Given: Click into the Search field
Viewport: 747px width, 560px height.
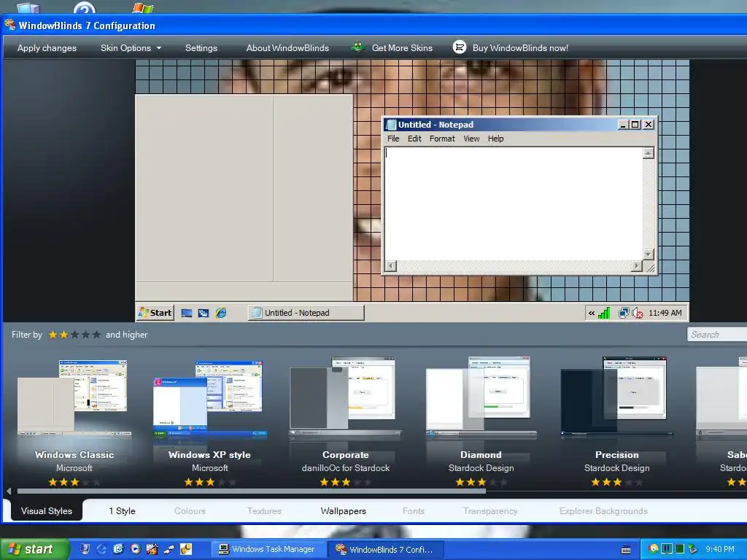Looking at the screenshot, I should 716,334.
